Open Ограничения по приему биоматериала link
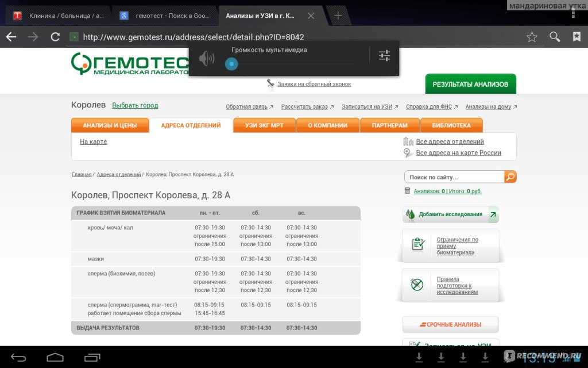Screen dimensions: 588x368 click(458, 246)
